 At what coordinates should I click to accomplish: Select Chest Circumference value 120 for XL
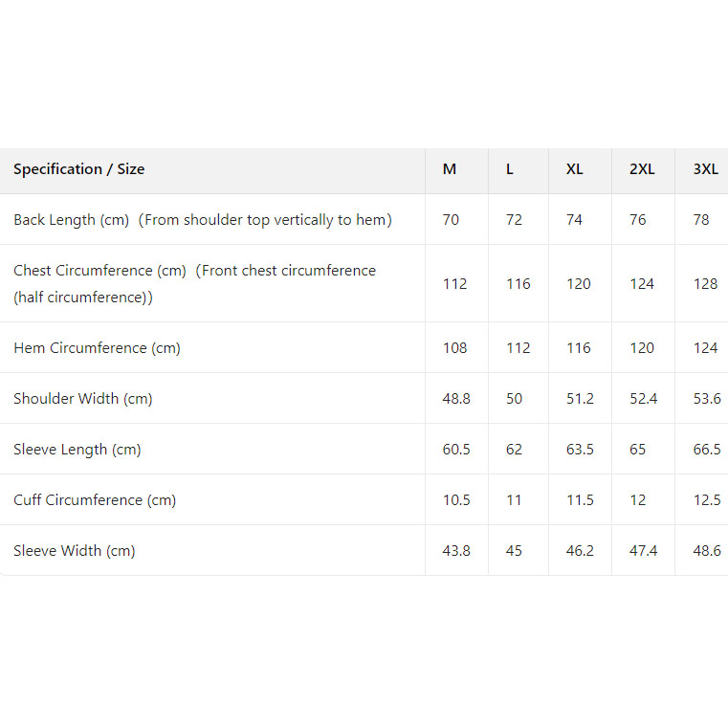pos(579,284)
